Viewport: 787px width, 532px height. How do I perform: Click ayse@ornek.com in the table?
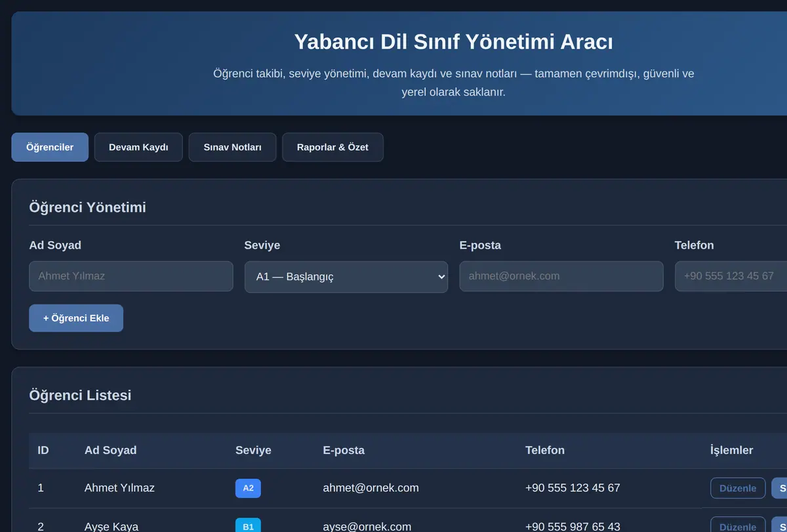click(x=367, y=526)
